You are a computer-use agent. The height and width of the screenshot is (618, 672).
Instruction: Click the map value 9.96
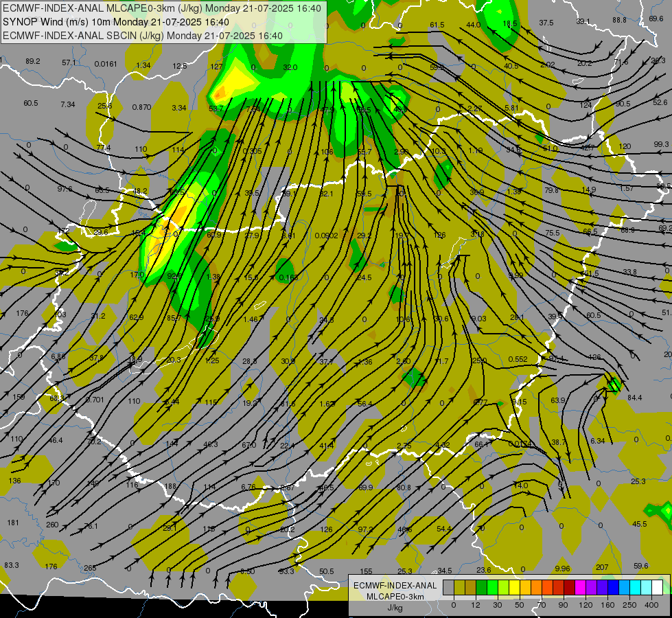(x=562, y=569)
